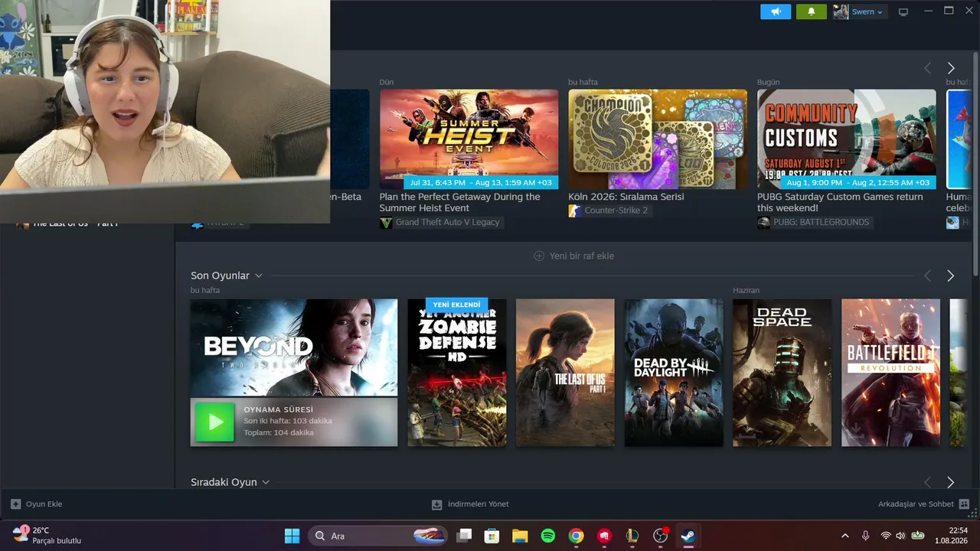Open the taskbar clock showing 22:54

[952, 536]
